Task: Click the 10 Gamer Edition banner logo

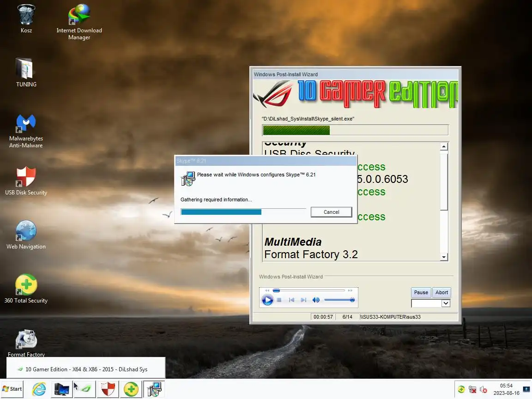Action: point(355,94)
